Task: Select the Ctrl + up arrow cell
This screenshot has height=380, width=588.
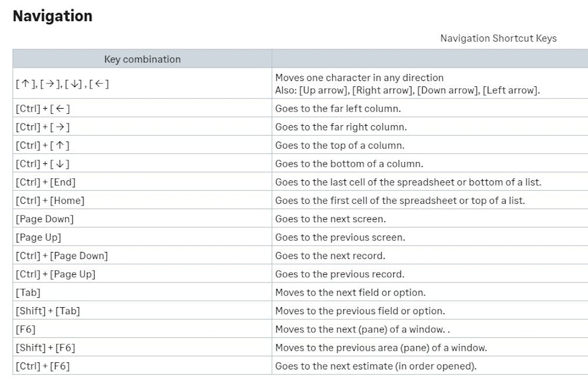Action: [43, 146]
